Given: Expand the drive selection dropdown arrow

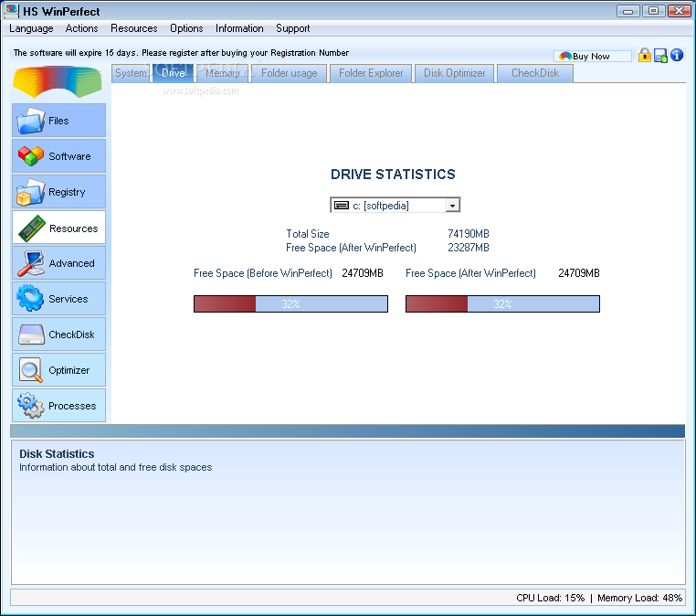Looking at the screenshot, I should tap(452, 206).
